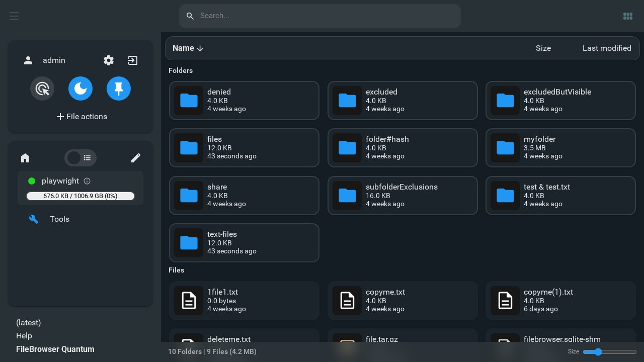This screenshot has height=362, width=644.
Task: Select the deleteme.txt file
Action: point(244,336)
